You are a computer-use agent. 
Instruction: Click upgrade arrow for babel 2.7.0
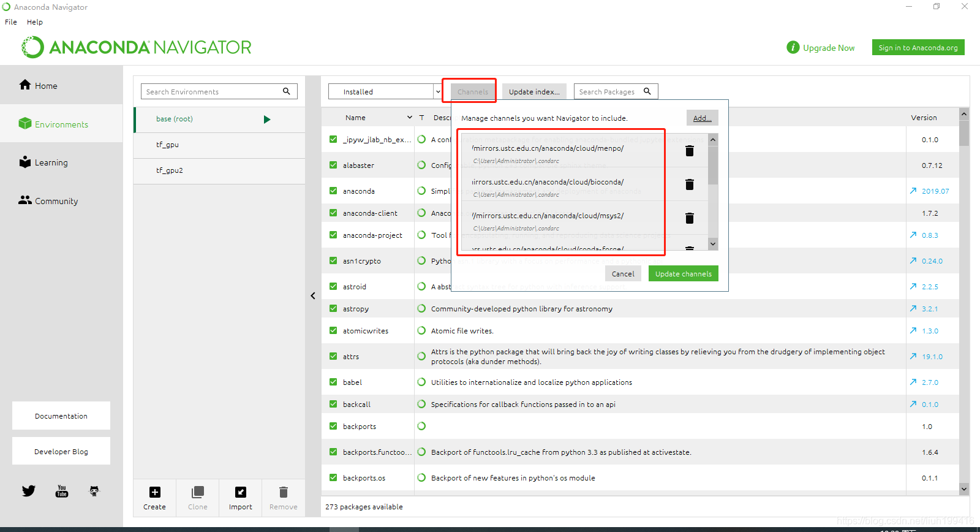pyautogui.click(x=913, y=382)
